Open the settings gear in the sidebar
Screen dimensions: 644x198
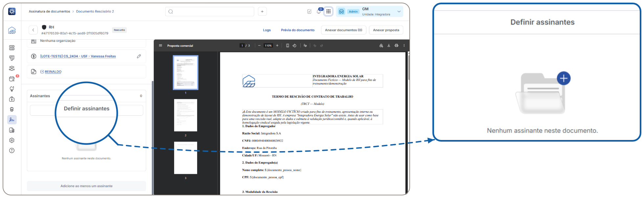click(12, 140)
